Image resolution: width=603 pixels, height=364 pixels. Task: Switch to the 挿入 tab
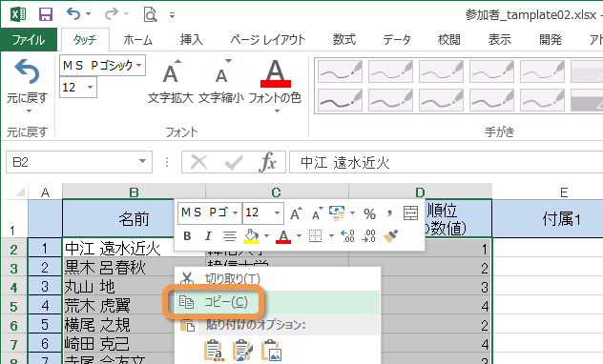pos(191,40)
